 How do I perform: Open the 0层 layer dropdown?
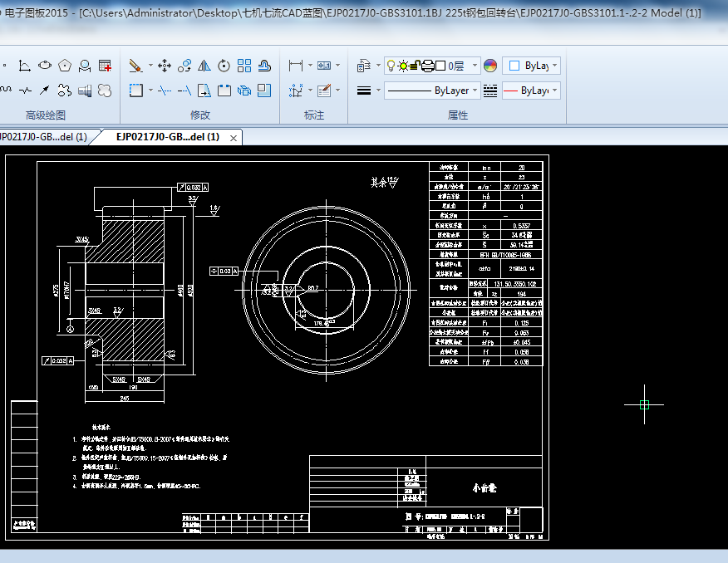(x=475, y=66)
